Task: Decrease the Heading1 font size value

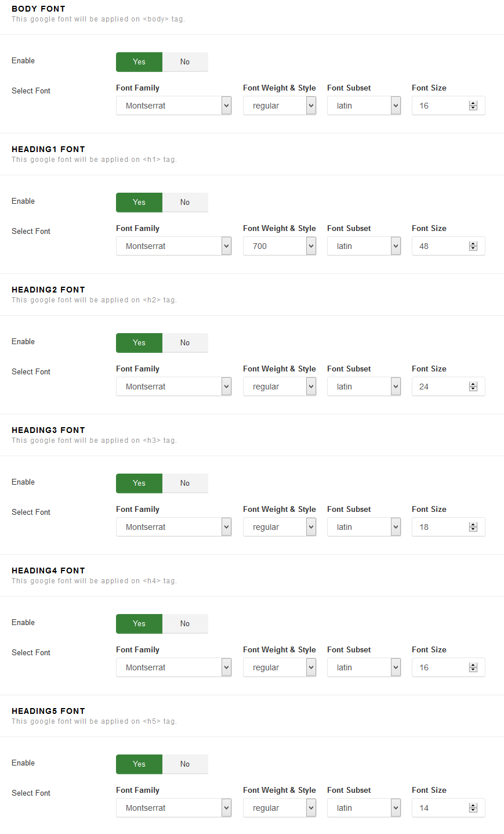Action: (473, 248)
